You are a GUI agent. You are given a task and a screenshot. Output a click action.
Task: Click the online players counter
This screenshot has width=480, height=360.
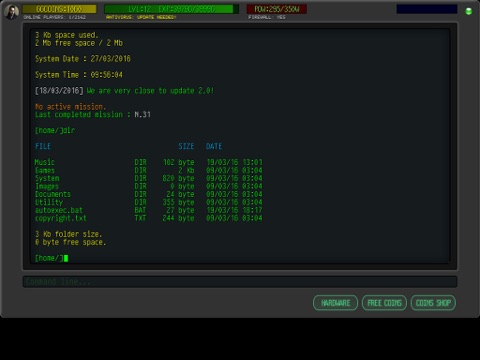55,17
